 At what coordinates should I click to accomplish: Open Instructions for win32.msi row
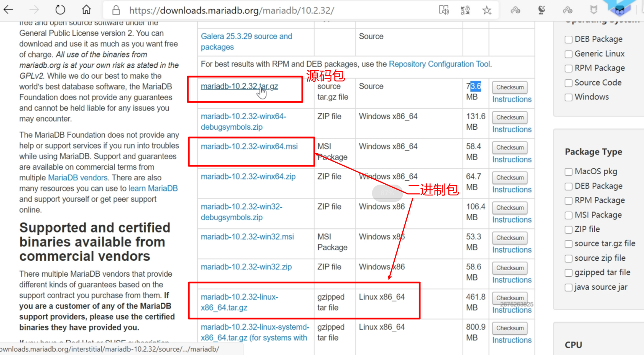pyautogui.click(x=512, y=250)
